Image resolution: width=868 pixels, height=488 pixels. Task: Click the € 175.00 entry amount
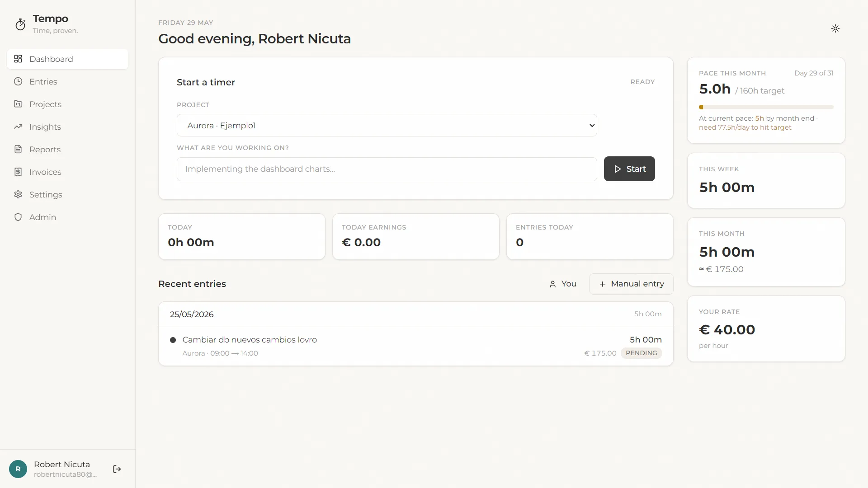pos(600,353)
